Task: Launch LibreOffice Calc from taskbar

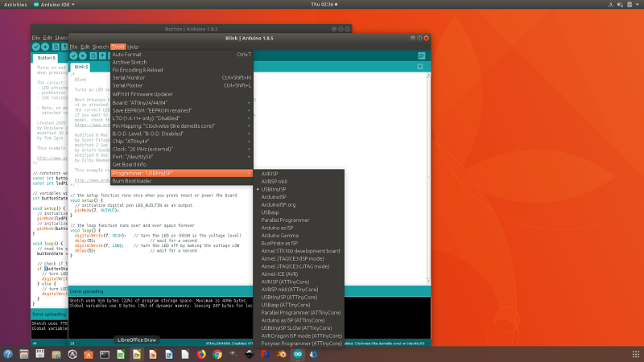Action: 121,354
